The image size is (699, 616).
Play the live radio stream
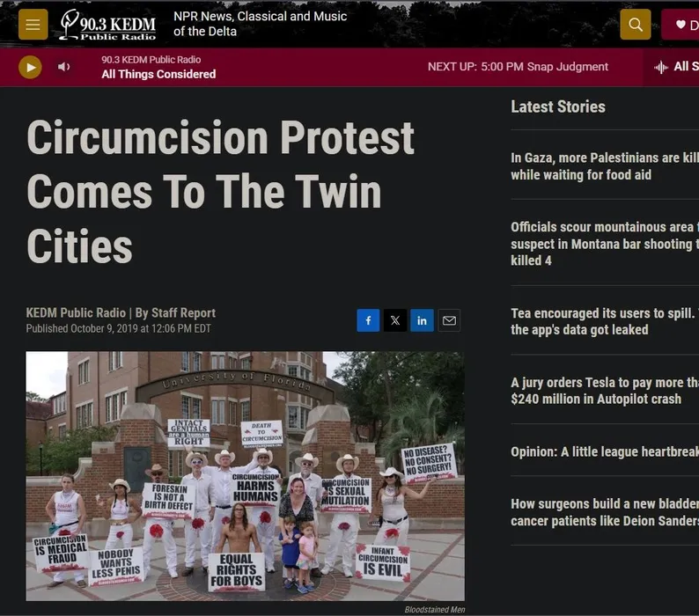(30, 67)
